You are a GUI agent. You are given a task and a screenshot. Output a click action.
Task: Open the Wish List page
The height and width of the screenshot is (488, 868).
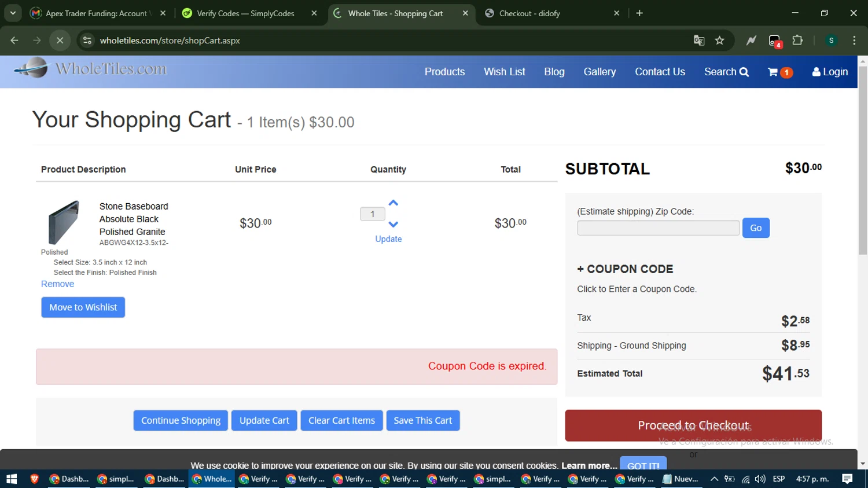(505, 72)
